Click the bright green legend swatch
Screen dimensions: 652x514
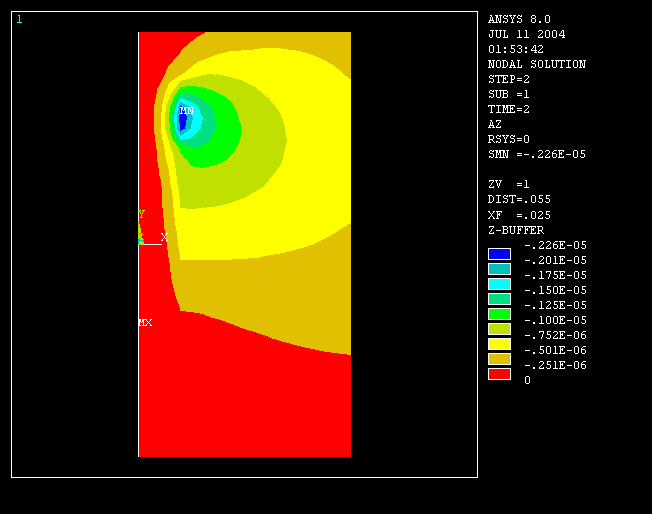(x=499, y=314)
